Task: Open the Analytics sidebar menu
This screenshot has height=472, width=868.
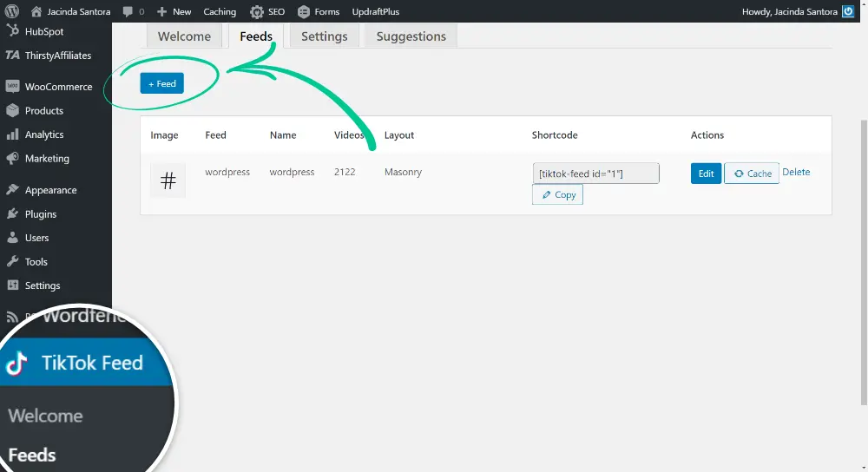Action: tap(44, 134)
